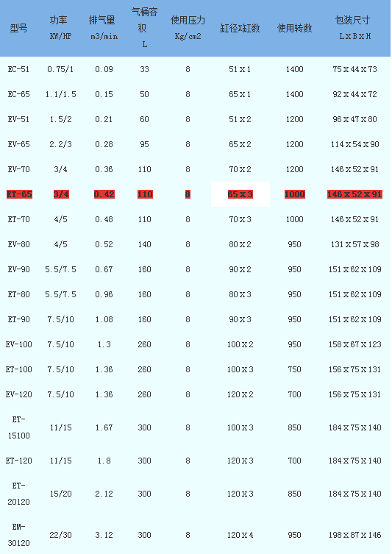Select the EM-30120 model cell
This screenshot has width=392, height=554.
click(18, 535)
